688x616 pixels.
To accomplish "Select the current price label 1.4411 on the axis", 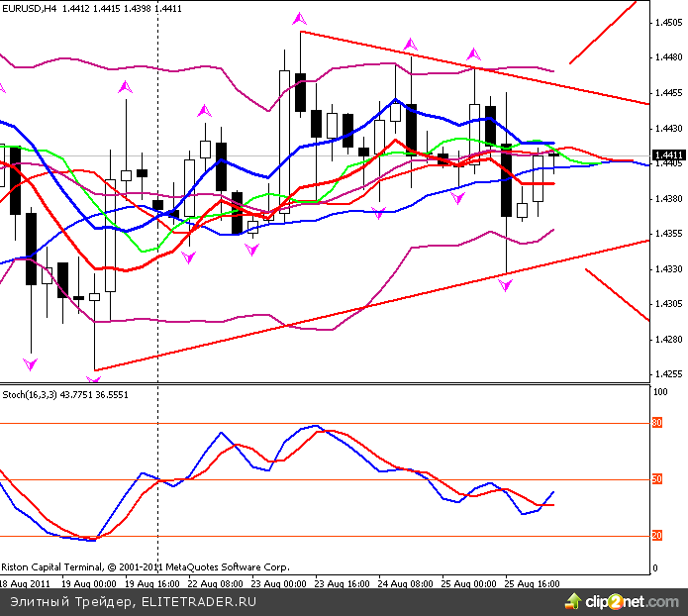I will 669,155.
